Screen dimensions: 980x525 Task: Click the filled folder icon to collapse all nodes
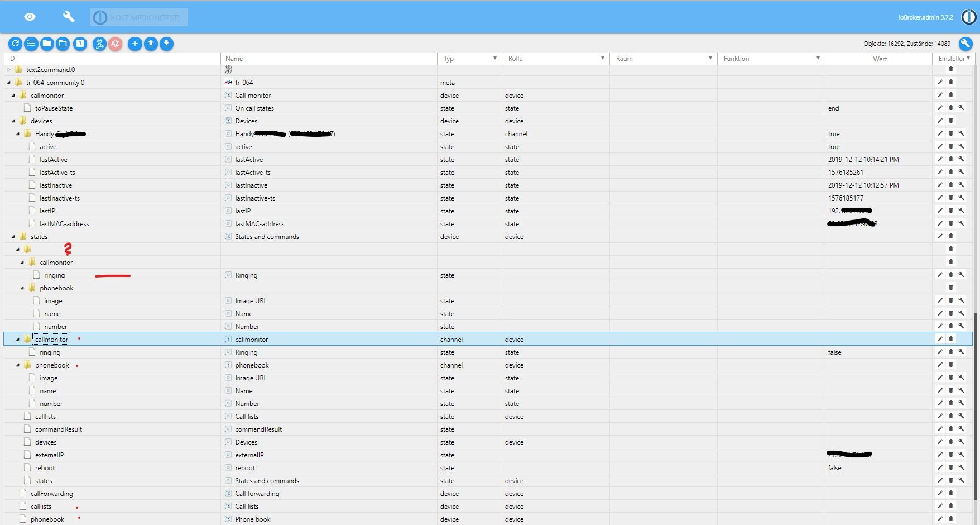(47, 44)
